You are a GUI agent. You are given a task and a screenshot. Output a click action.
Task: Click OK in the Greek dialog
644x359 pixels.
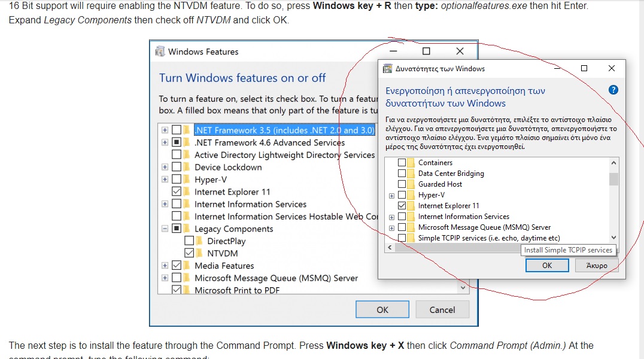pos(547,265)
